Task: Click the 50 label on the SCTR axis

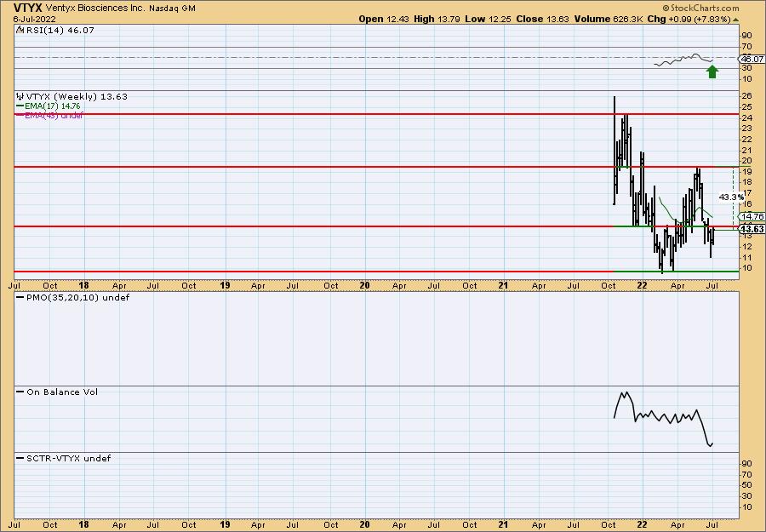Action: (747, 484)
